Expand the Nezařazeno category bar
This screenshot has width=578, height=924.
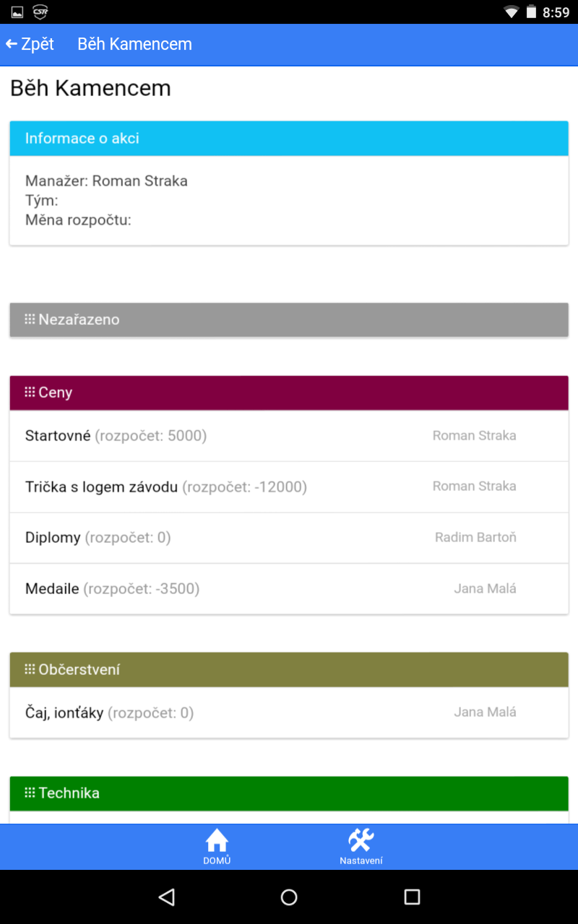[x=289, y=320]
